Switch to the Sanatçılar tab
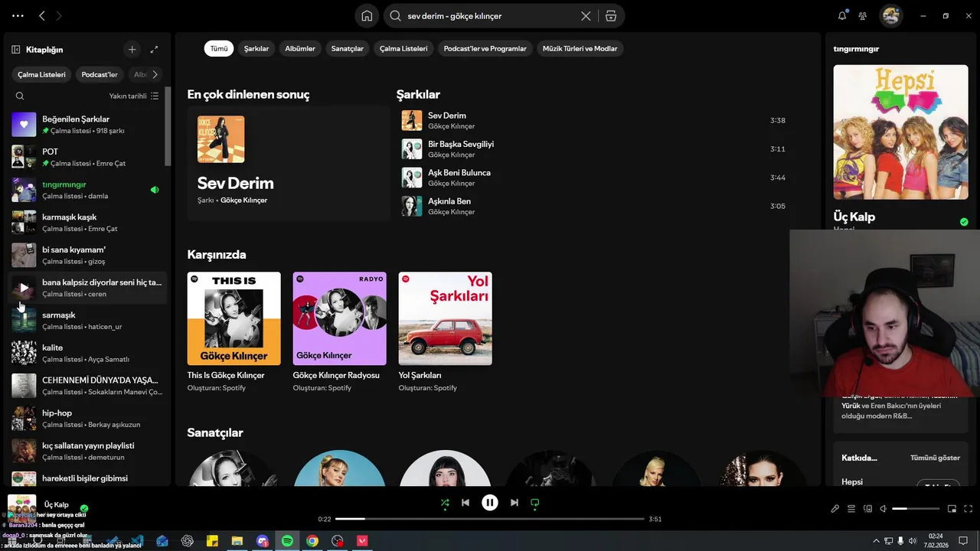 pyautogui.click(x=348, y=48)
